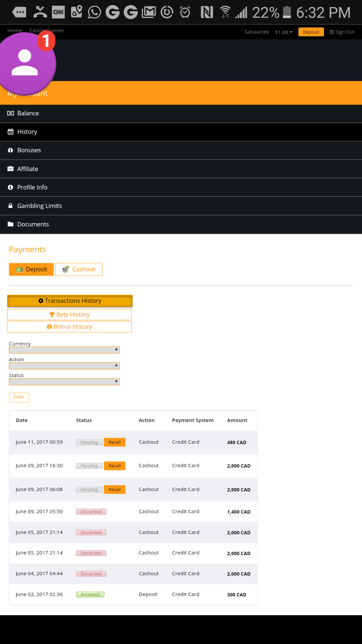Open the Status dropdown
The height and width of the screenshot is (644, 362).
pos(64,381)
